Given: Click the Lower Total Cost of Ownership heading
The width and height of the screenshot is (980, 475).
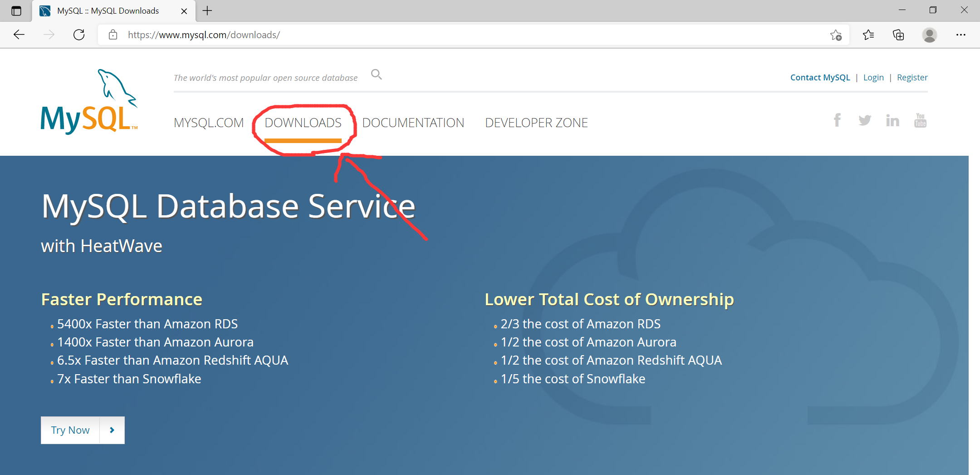Looking at the screenshot, I should 609,299.
